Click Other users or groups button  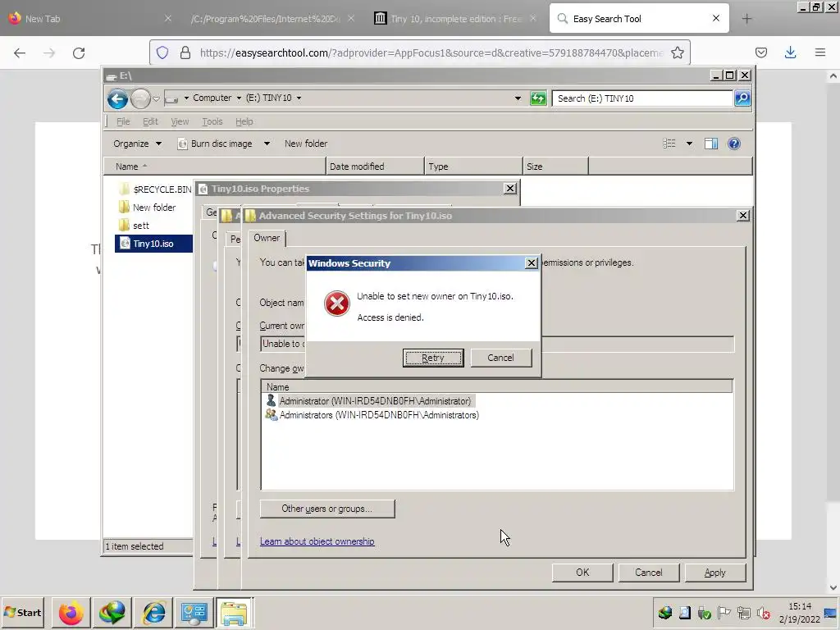pos(327,509)
